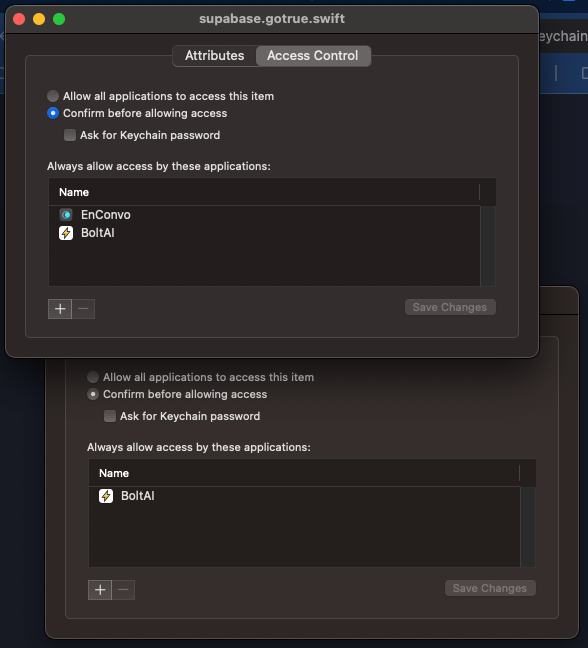Click the BoltAI lightning icon in back window
The height and width of the screenshot is (648, 588).
point(106,496)
